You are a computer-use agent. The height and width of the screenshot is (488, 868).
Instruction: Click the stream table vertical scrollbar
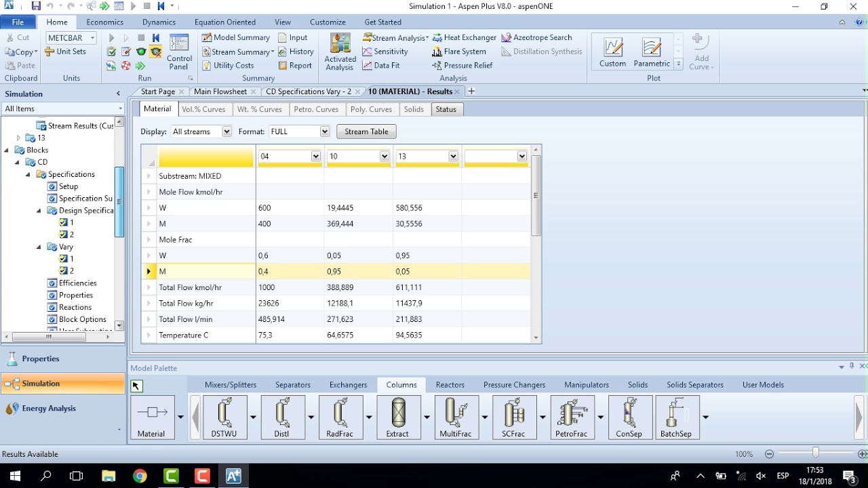coord(536,195)
